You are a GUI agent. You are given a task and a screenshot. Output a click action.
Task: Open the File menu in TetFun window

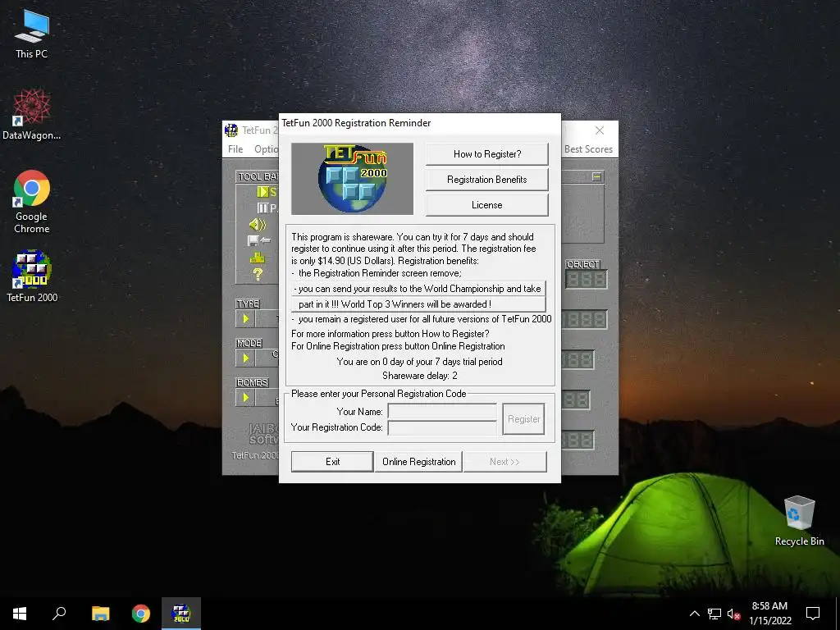(x=235, y=149)
